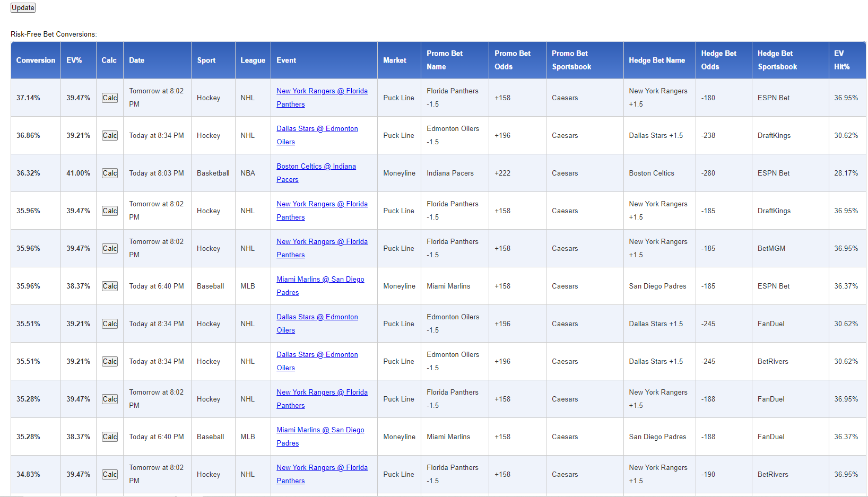Click Calc in the FanDuel Dallas Stars row

(110, 324)
